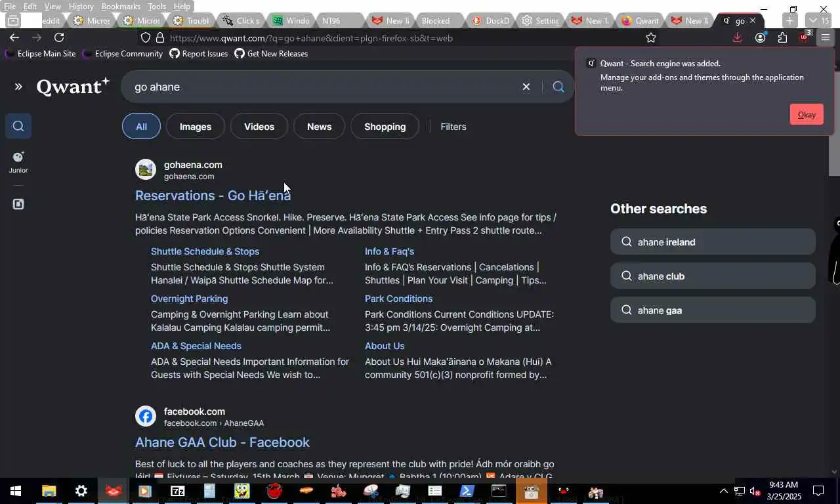Open Eclipse Main Site bookmark
This screenshot has height=504, width=840.
(x=40, y=54)
